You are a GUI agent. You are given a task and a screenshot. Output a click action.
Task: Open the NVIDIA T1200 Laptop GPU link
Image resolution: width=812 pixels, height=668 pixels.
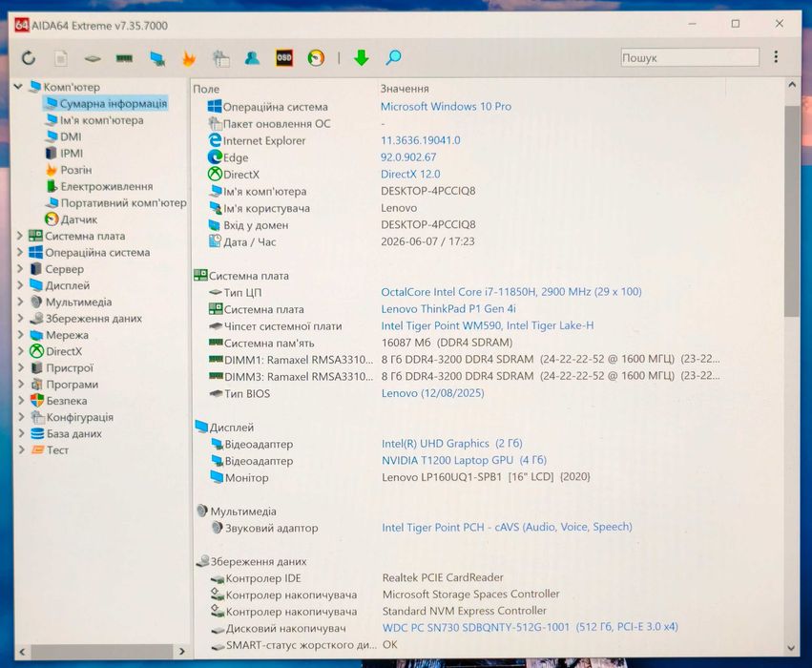coord(464,460)
